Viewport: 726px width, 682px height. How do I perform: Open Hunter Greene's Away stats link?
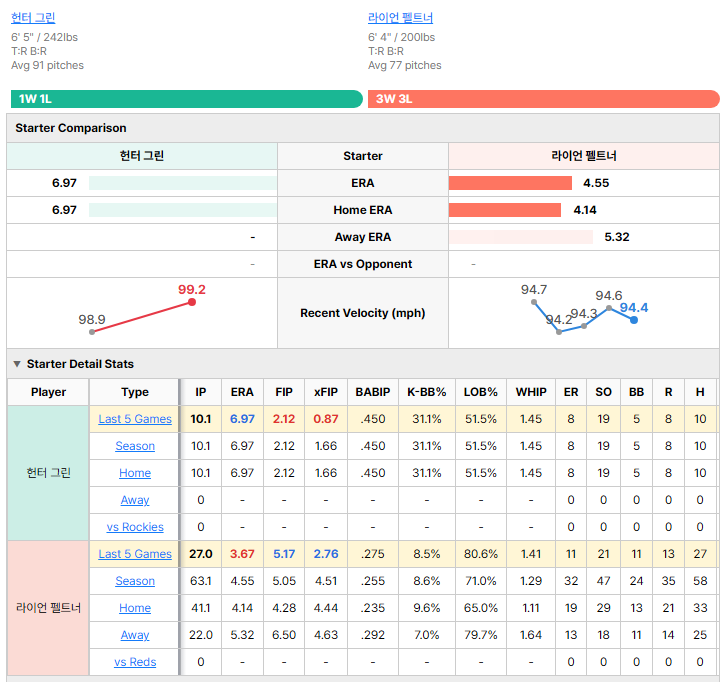(x=135, y=500)
